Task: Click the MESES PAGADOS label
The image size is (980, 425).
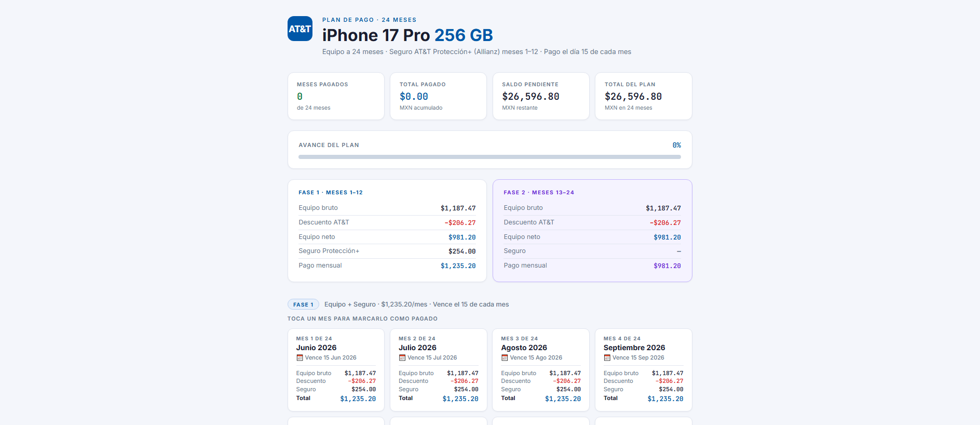Action: (322, 84)
